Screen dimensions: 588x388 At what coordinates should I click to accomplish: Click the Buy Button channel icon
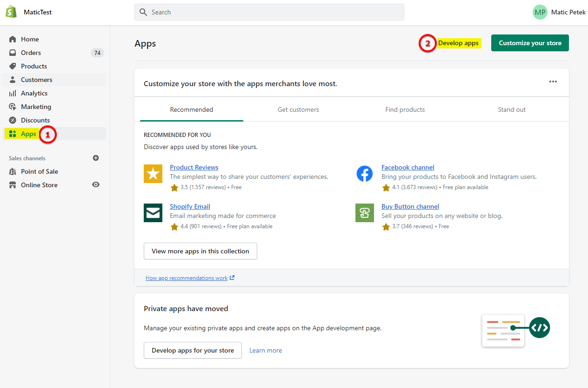(365, 213)
